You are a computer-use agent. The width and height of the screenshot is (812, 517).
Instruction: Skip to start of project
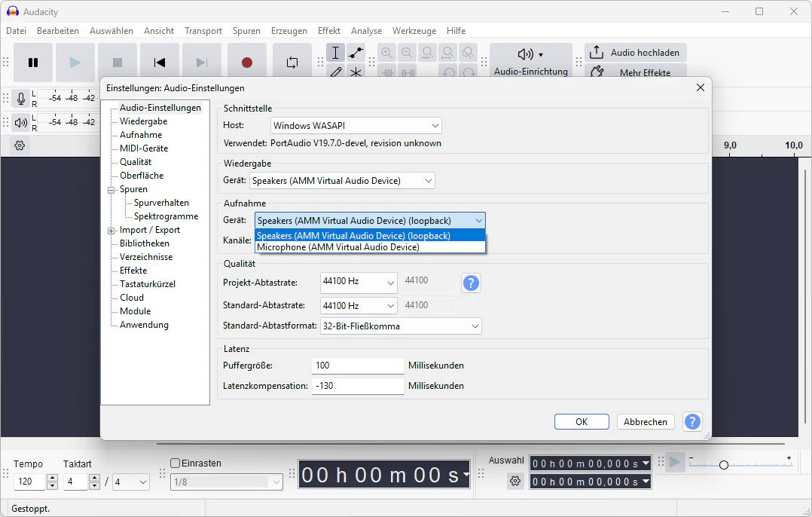coord(160,63)
